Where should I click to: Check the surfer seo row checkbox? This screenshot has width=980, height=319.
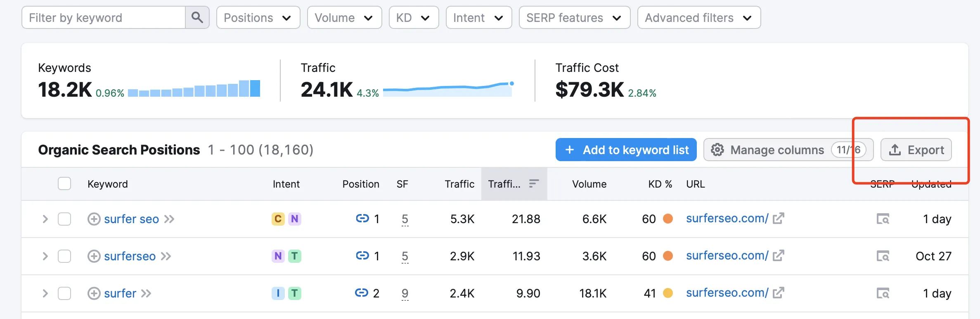coord(64,219)
